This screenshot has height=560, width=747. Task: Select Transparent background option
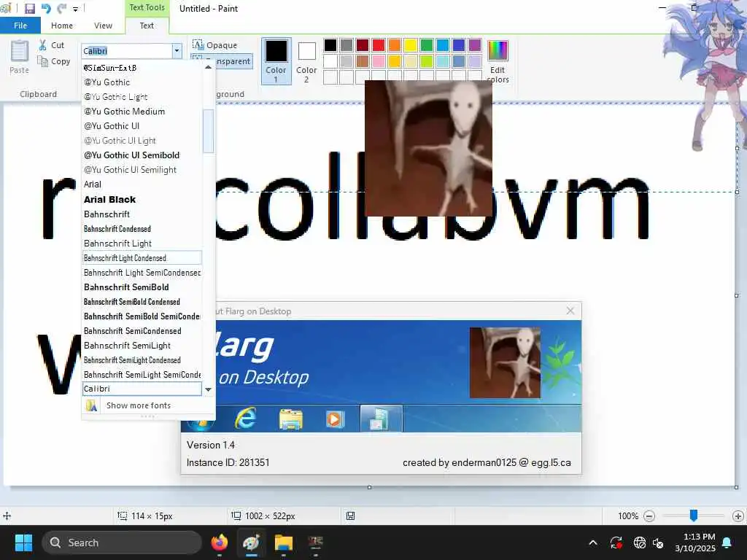coord(222,61)
